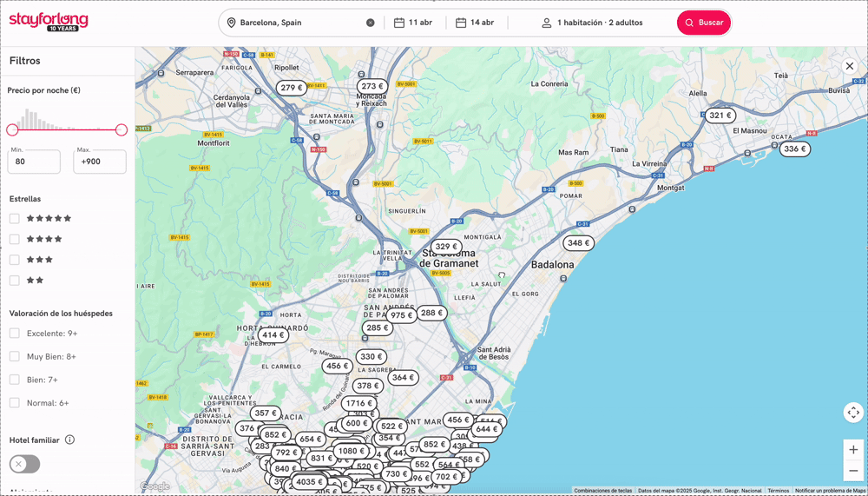
Task: Clear the Barcelona, Spain destination
Action: pyautogui.click(x=371, y=23)
